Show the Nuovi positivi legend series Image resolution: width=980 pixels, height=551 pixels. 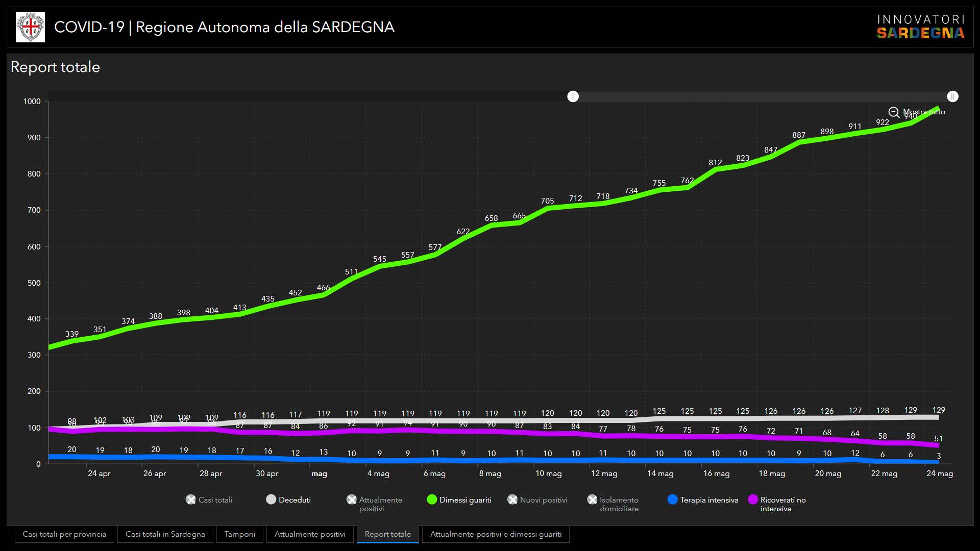[512, 500]
